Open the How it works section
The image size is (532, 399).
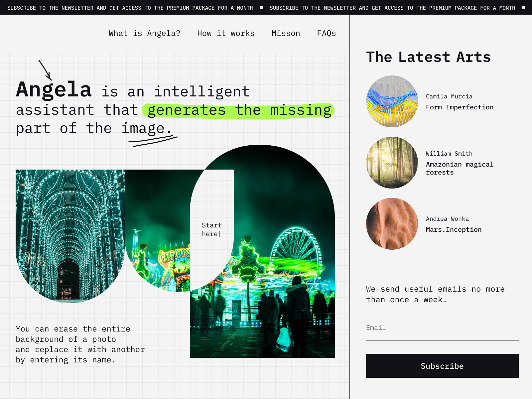225,33
